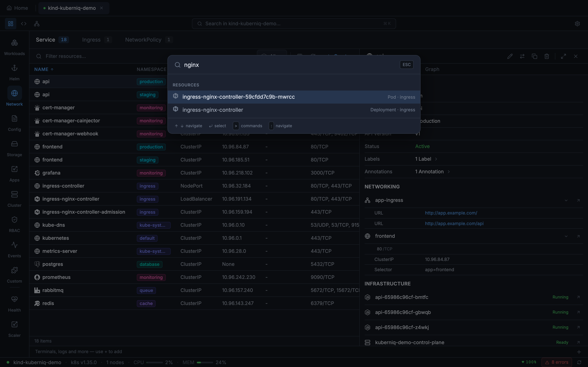Screen dimensions: 588x367
Task: Open the http://app.example.com/ link
Action: (x=451, y=213)
